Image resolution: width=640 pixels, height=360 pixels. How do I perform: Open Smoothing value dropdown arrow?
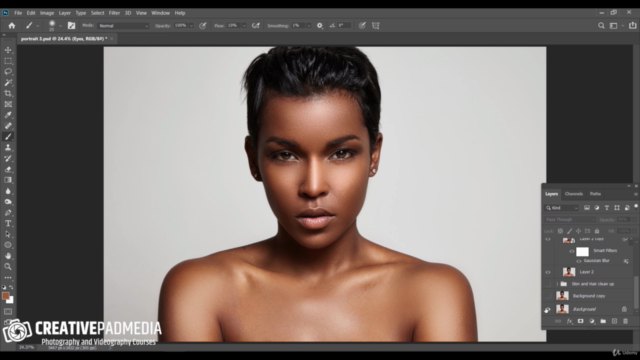click(x=309, y=26)
